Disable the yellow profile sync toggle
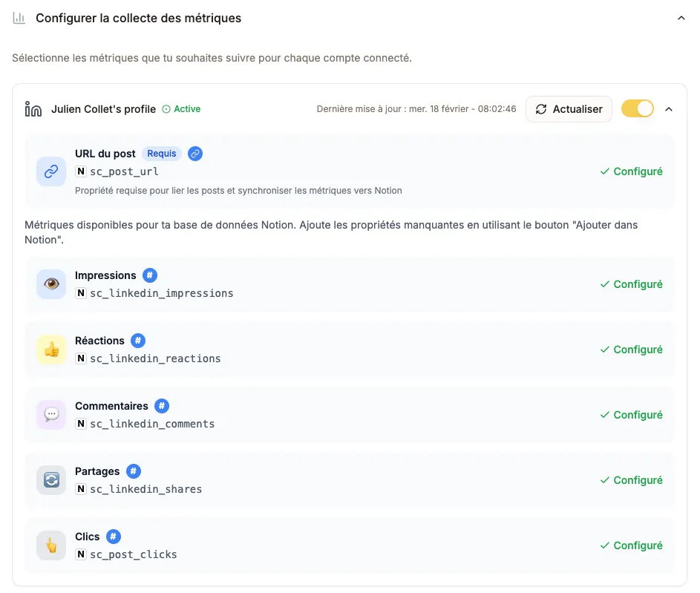Image resolution: width=700 pixels, height=593 pixels. tap(637, 108)
